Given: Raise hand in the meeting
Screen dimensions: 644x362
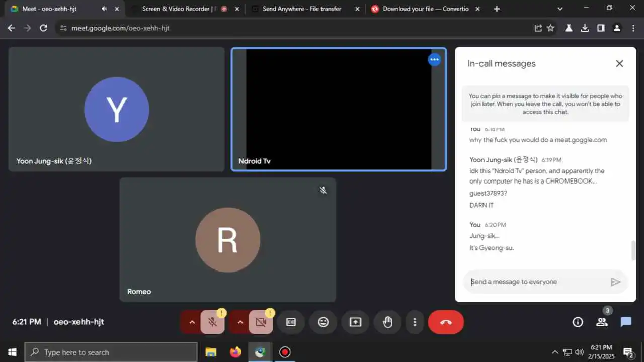Looking at the screenshot, I should pos(387,322).
